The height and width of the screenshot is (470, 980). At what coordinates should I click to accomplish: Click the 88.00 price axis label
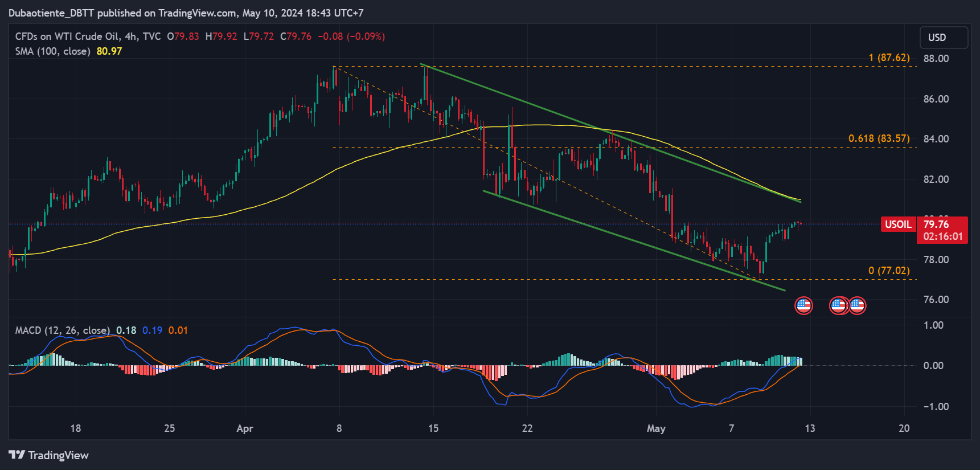(x=936, y=59)
